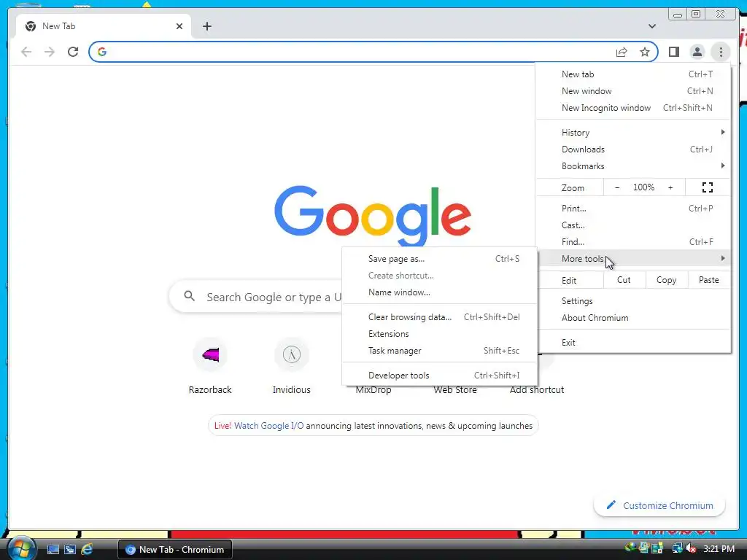Open Downloads from the menu
747x560 pixels.
point(634,149)
